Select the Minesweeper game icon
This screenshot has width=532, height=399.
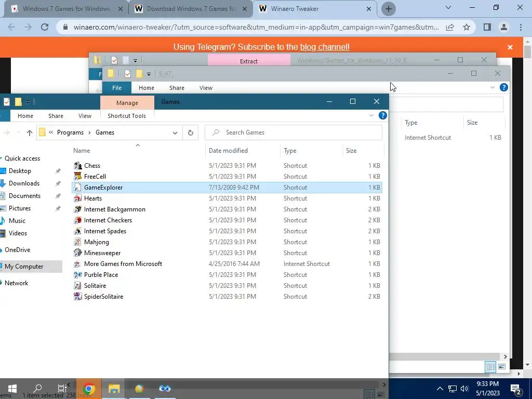tap(78, 253)
